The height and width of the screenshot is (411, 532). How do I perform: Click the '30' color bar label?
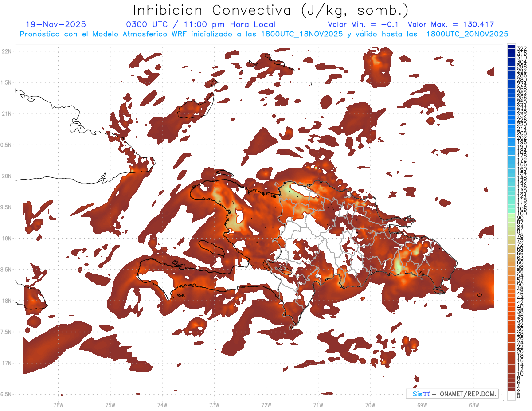pyautogui.click(x=520, y=329)
